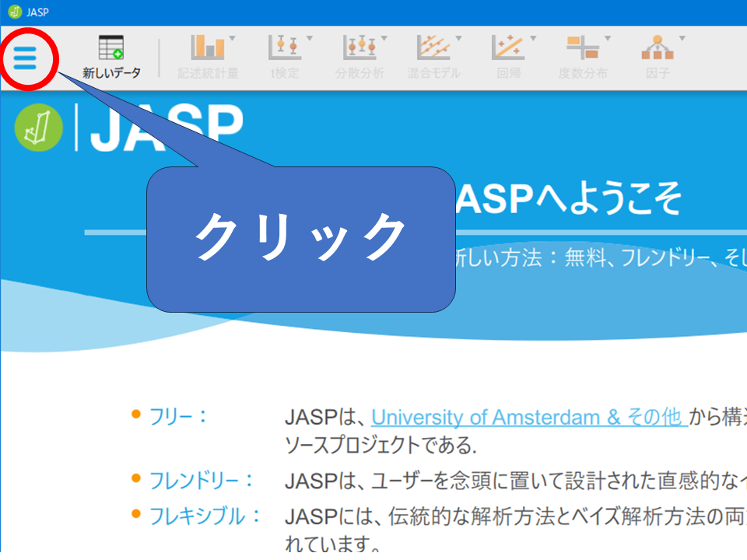Click the JASP app icon in title bar

tap(13, 12)
